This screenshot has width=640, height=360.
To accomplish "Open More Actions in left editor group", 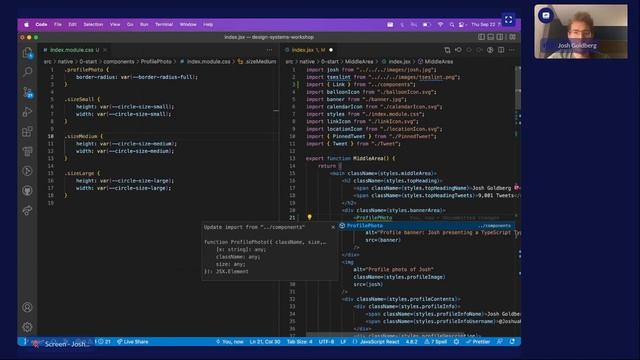I will (x=269, y=50).
